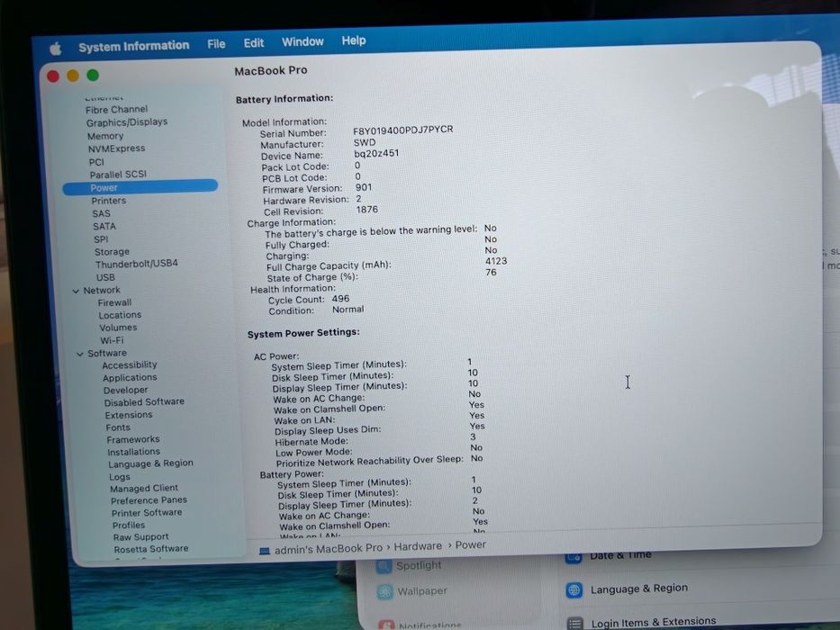
Task: Select Accessibility under Software
Action: 130,364
